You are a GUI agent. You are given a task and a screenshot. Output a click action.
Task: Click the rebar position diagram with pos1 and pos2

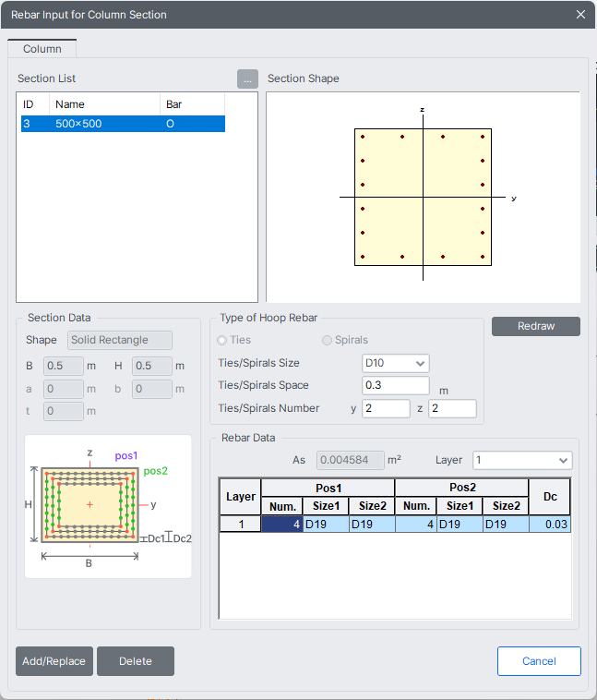(108, 507)
